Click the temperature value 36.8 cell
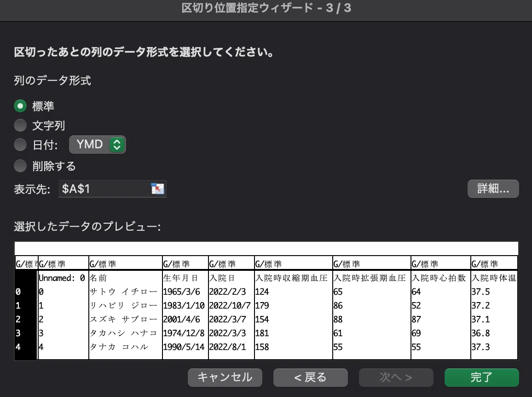Image resolution: width=532 pixels, height=397 pixels. (481, 333)
